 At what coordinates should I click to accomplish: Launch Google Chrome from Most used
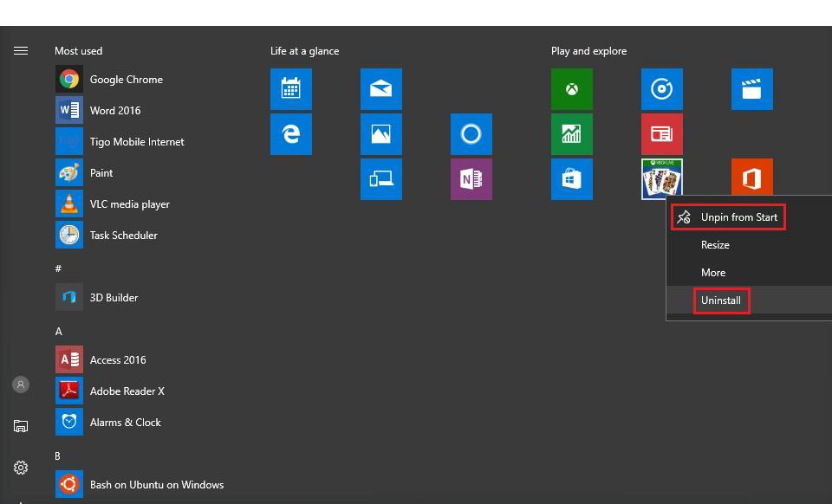click(109, 80)
